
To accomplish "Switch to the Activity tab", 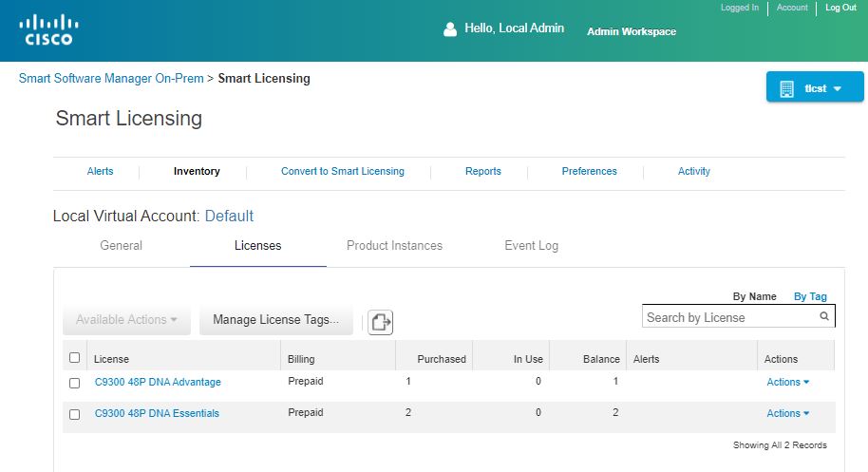I will [694, 171].
